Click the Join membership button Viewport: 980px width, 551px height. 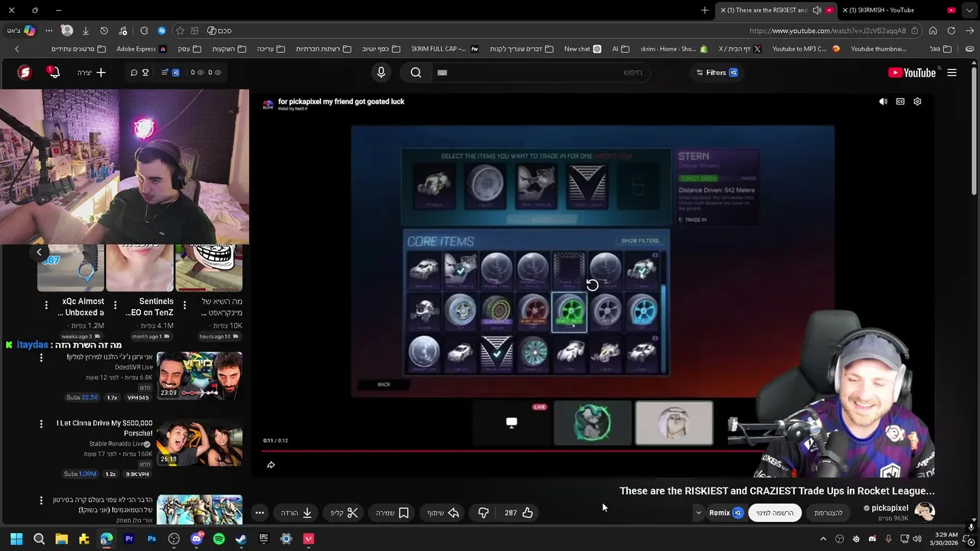coord(828,513)
